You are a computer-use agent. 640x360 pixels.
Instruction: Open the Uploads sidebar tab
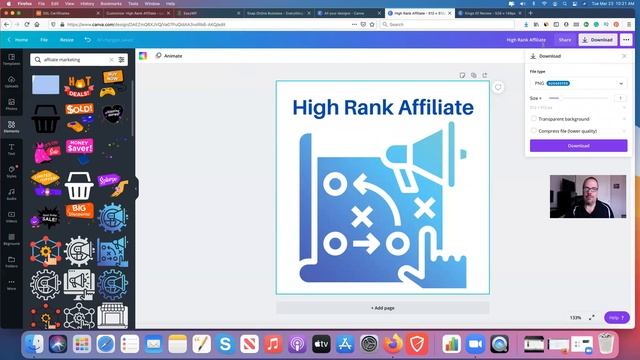click(x=11, y=82)
